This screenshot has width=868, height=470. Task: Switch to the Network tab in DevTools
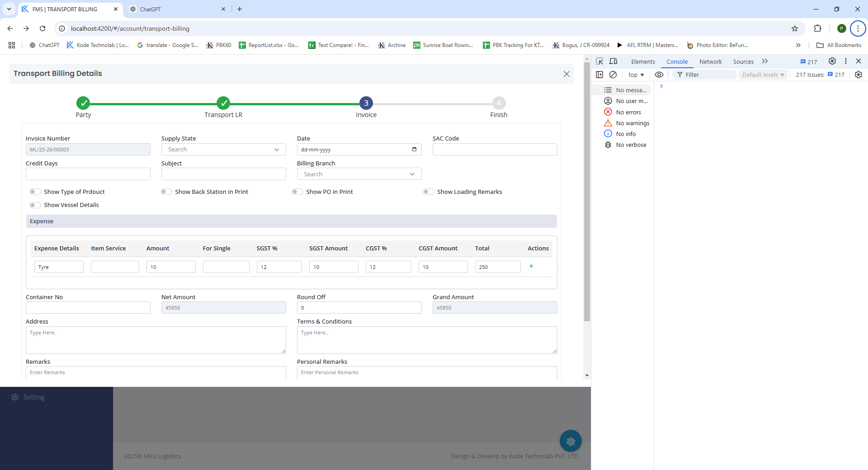point(710,61)
